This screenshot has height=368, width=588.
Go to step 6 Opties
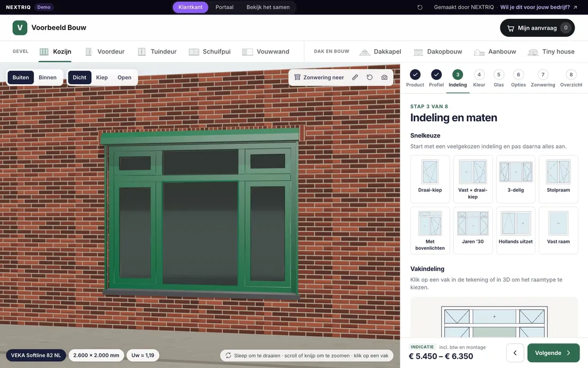519,79
